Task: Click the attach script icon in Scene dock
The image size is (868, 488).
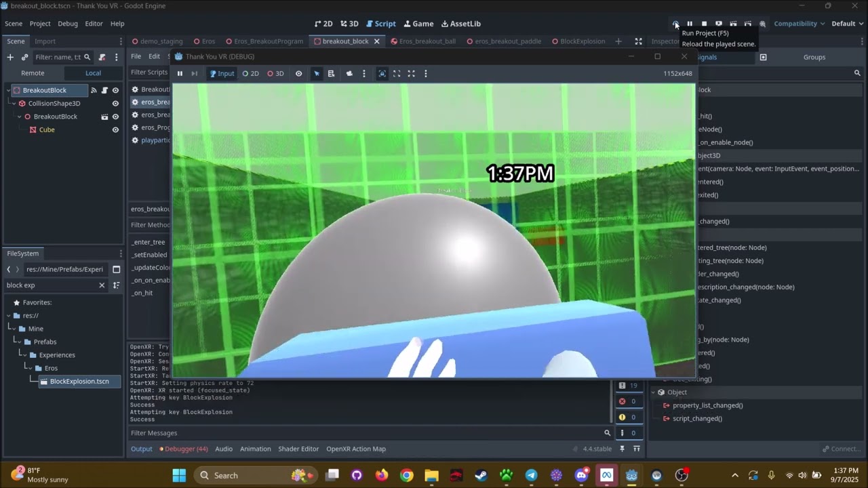Action: 102,57
